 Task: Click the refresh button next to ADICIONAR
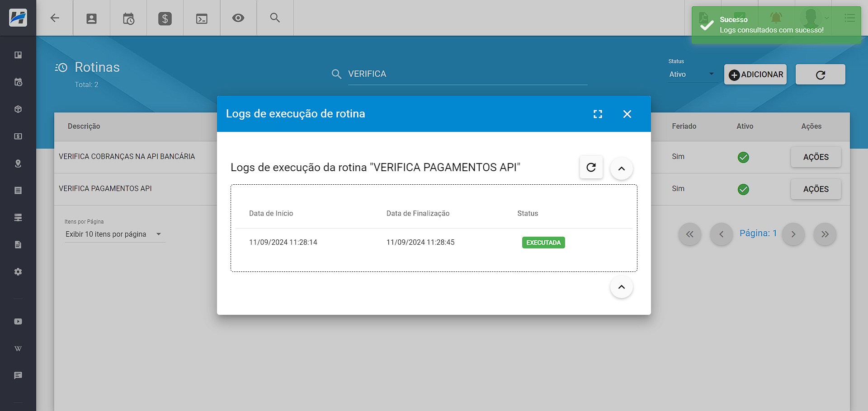coord(821,75)
